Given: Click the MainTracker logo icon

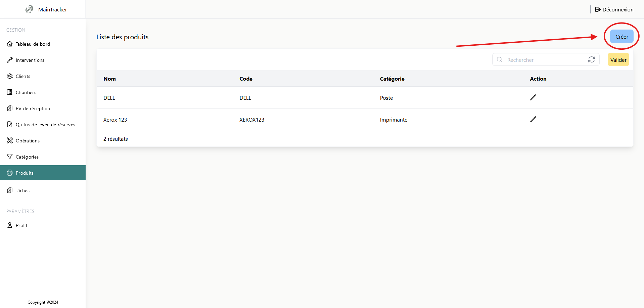Looking at the screenshot, I should click(30, 9).
